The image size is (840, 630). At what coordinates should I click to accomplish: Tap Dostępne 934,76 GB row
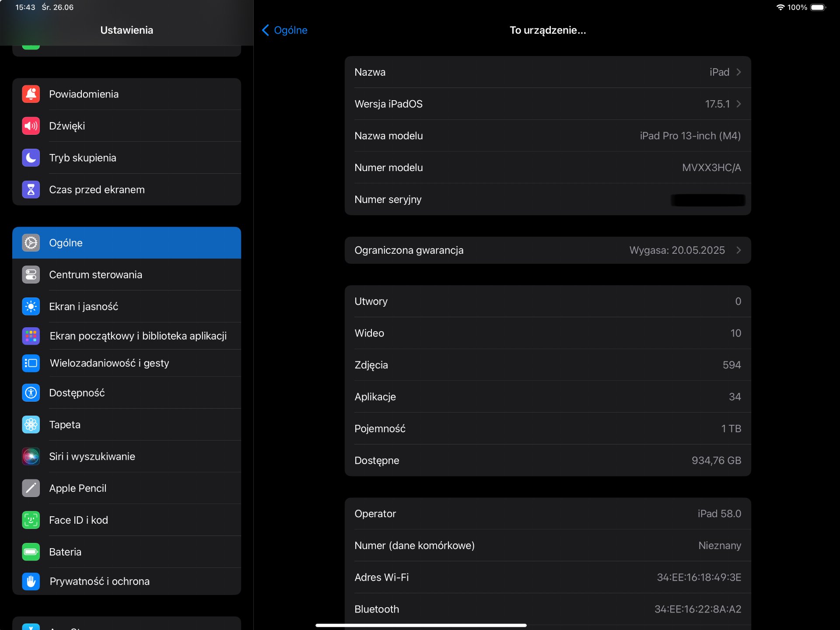548,461
